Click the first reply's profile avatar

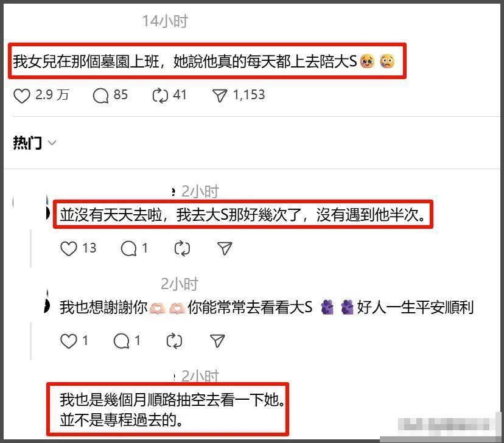47,212
